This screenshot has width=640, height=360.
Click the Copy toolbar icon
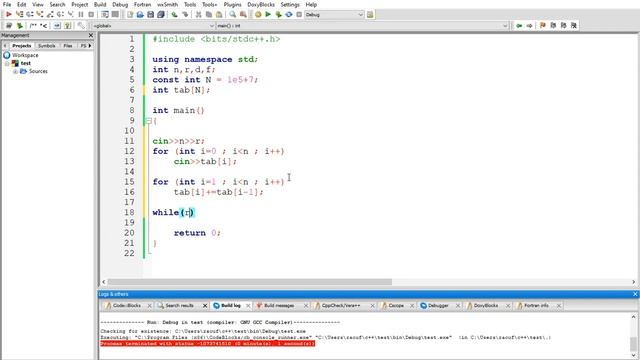(209, 14)
